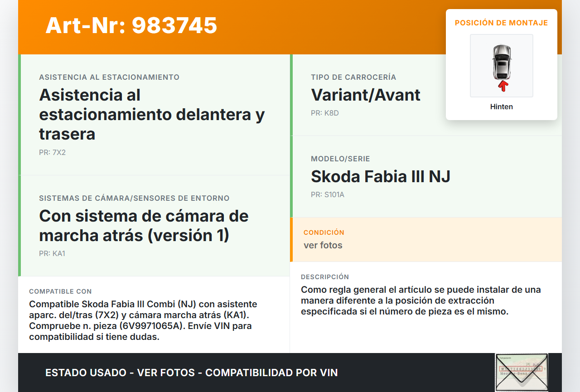Click the 'TIPO DE CARROCERÍA' label
The width and height of the screenshot is (580, 392).
353,77
